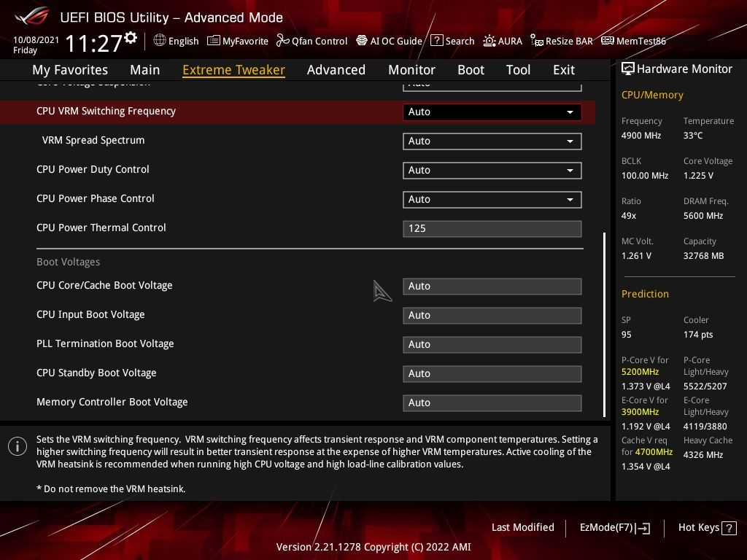Select CPU VRM Switching Frequency label
Screen dimensions: 747x560
106,111
